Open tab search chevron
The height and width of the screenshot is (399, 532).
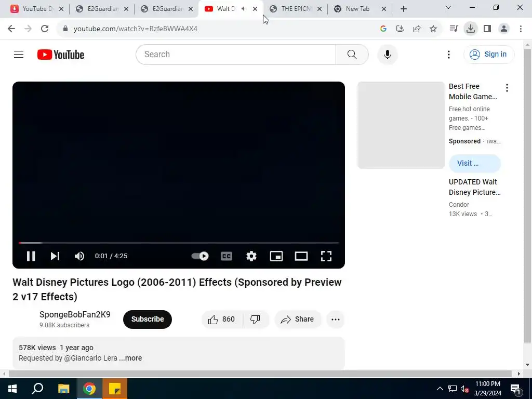coord(448,7)
